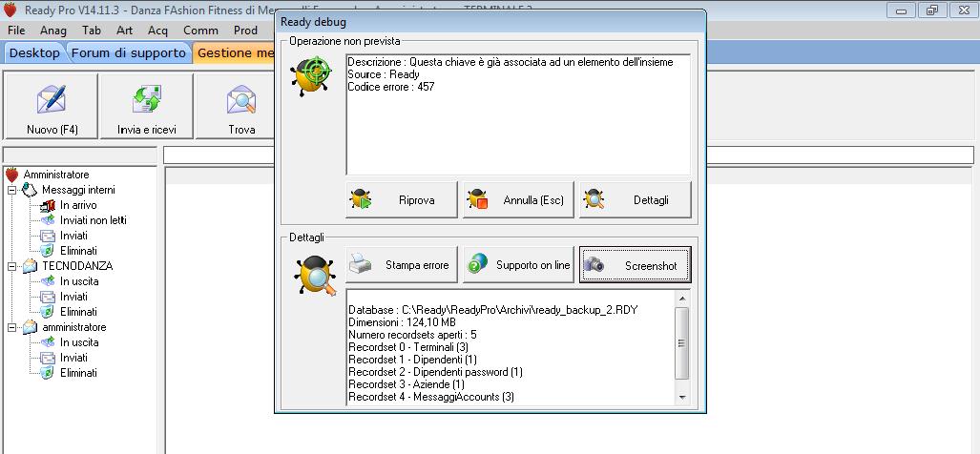Click the Codice errore : 457 line

[390, 87]
